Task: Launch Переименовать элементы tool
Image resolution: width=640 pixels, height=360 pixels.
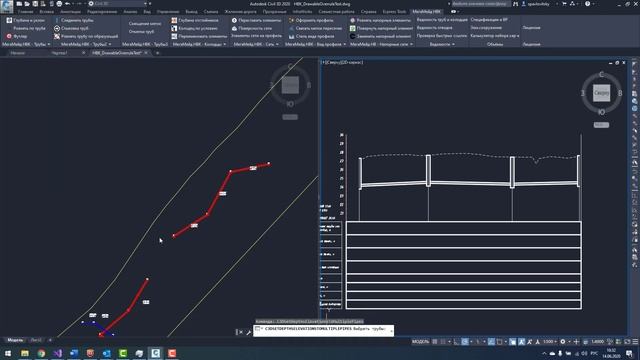Action: (x=199, y=36)
